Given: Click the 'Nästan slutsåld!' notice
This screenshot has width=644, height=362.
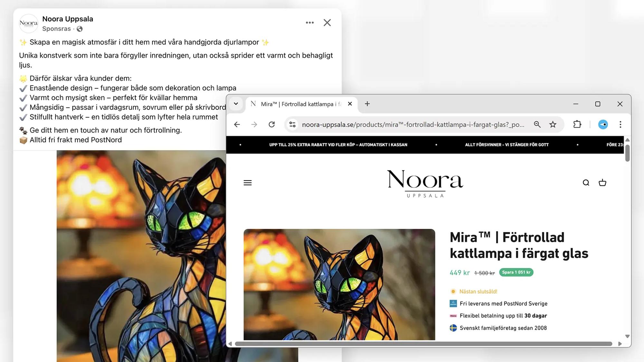Looking at the screenshot, I should (478, 292).
